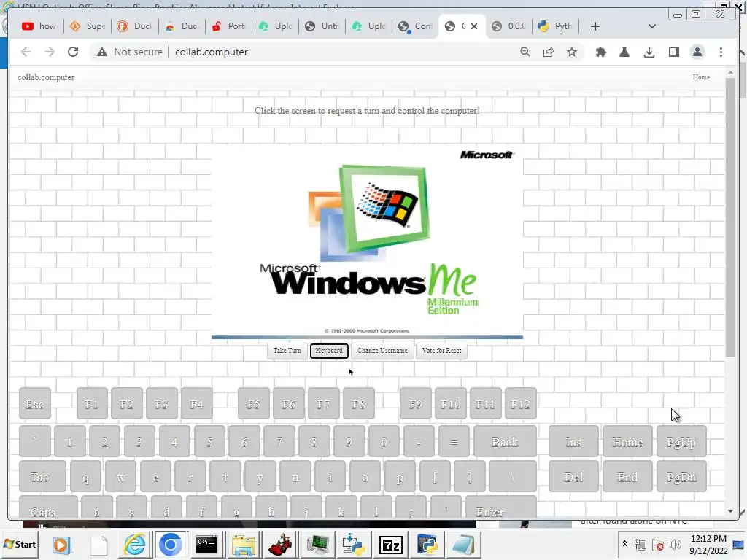Viewport: 747px width, 560px height.
Task: Open a new tab with plus button
Action: click(x=595, y=26)
